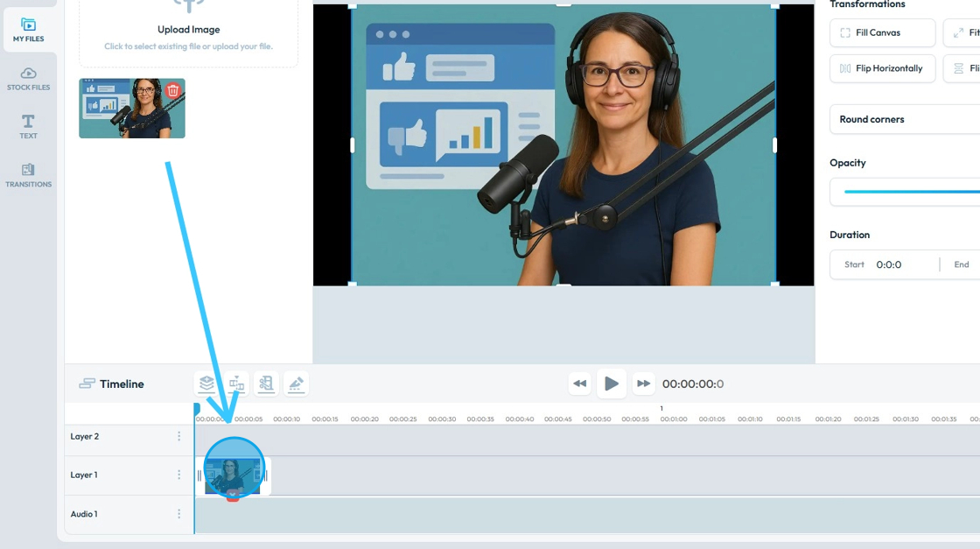The image size is (980, 549).
Task: Delete the uploaded image via trash icon
Action: point(173,90)
